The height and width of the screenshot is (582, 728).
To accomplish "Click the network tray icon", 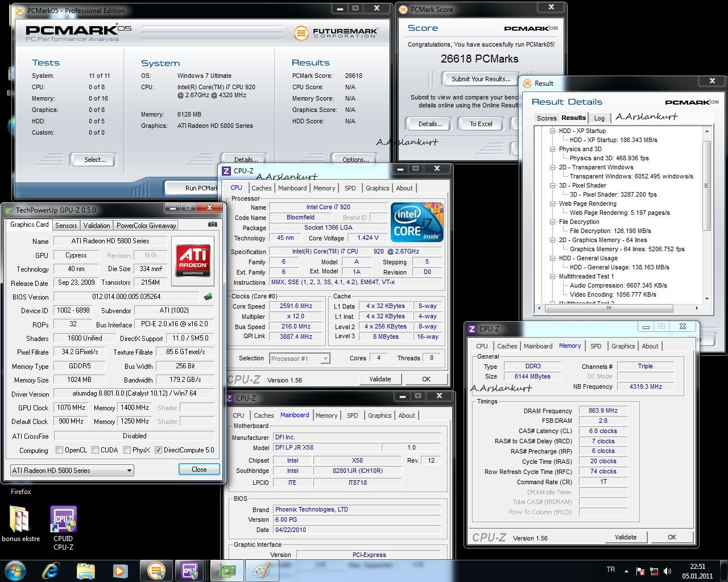I will click(x=653, y=571).
